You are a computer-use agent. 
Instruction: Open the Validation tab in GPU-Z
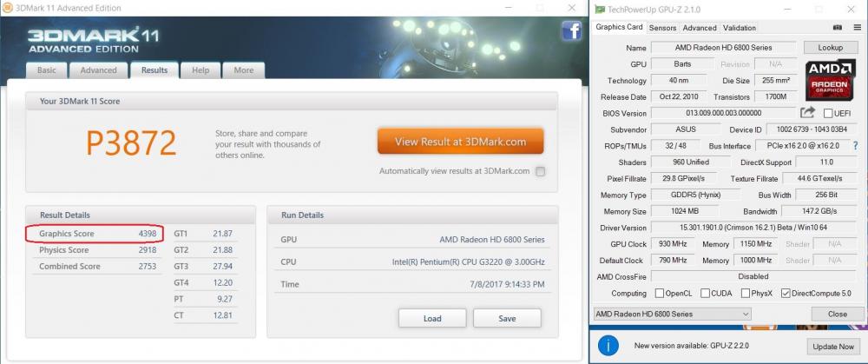point(739,28)
